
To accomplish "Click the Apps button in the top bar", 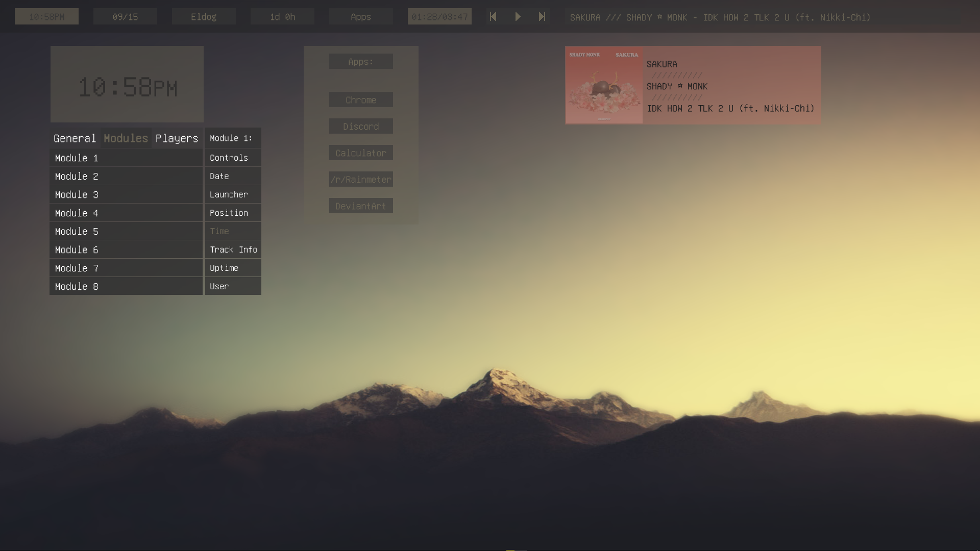I will coord(361,17).
